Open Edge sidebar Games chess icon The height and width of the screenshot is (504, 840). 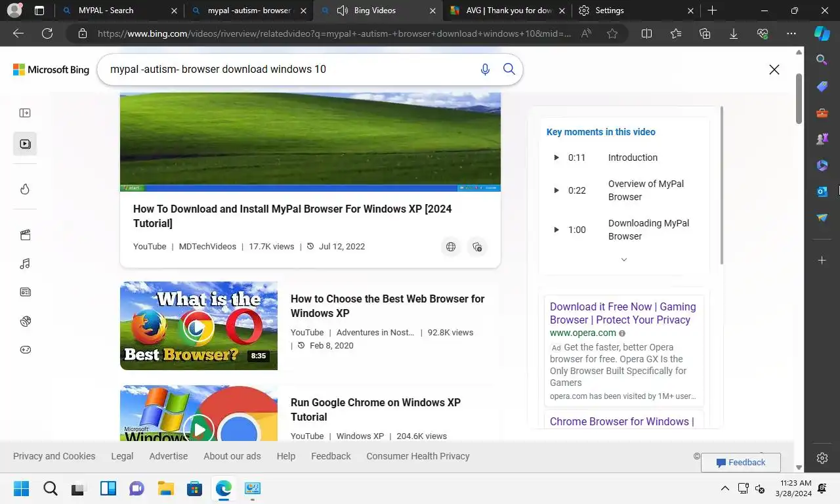[x=822, y=139]
